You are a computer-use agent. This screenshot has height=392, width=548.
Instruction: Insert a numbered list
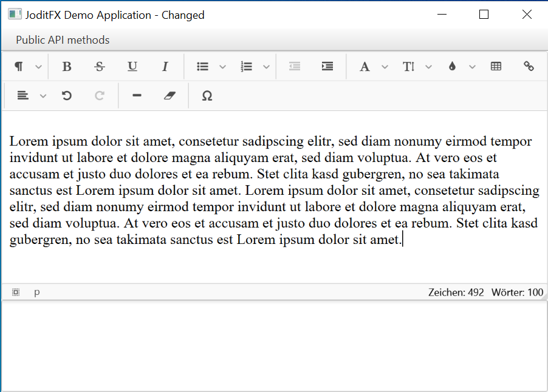247,66
